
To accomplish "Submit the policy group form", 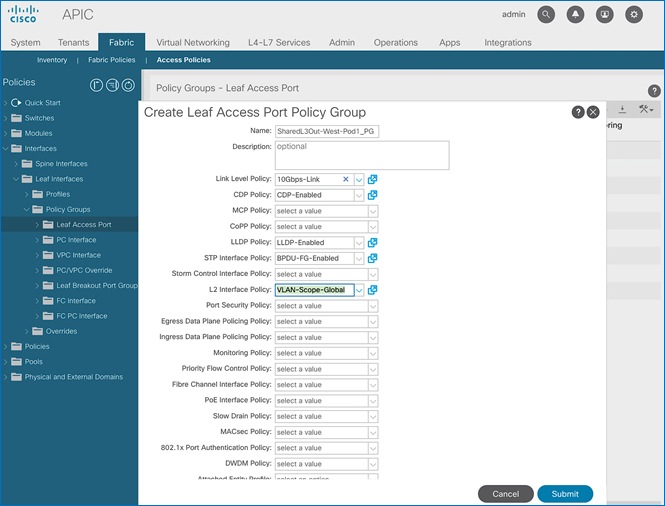I will coord(565,494).
